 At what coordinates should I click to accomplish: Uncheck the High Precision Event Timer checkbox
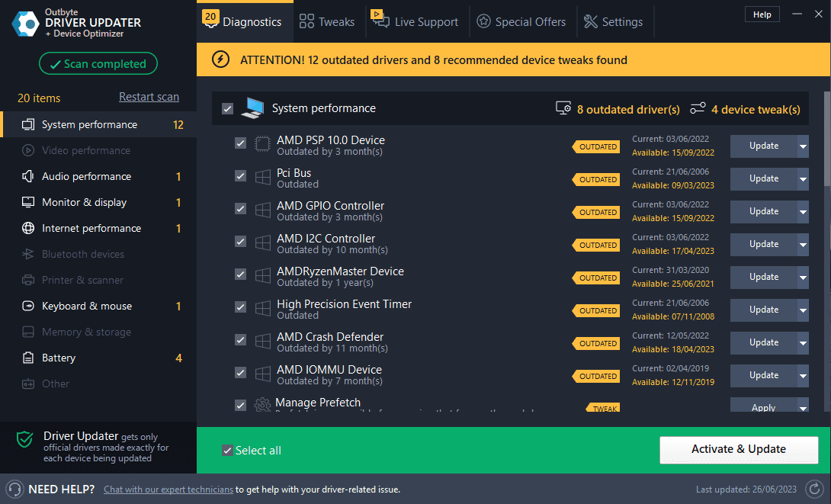(x=241, y=307)
